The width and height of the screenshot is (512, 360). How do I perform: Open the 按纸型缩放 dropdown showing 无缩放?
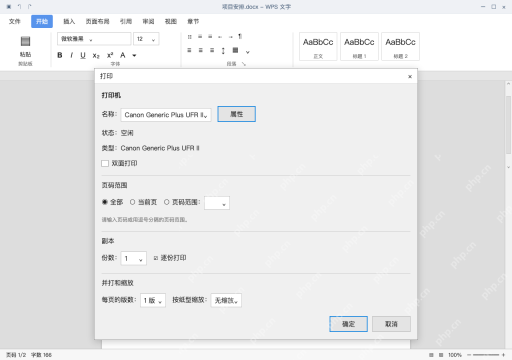pos(226,301)
